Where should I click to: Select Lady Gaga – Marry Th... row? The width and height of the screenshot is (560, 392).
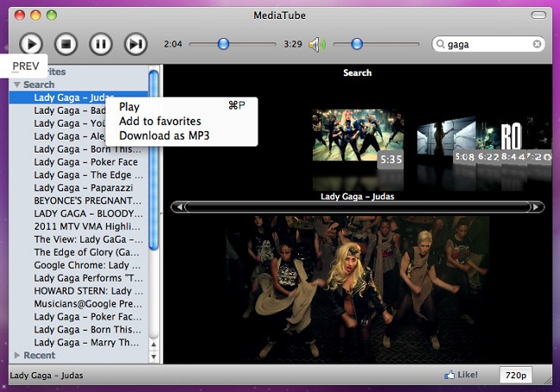pyautogui.click(x=78, y=342)
